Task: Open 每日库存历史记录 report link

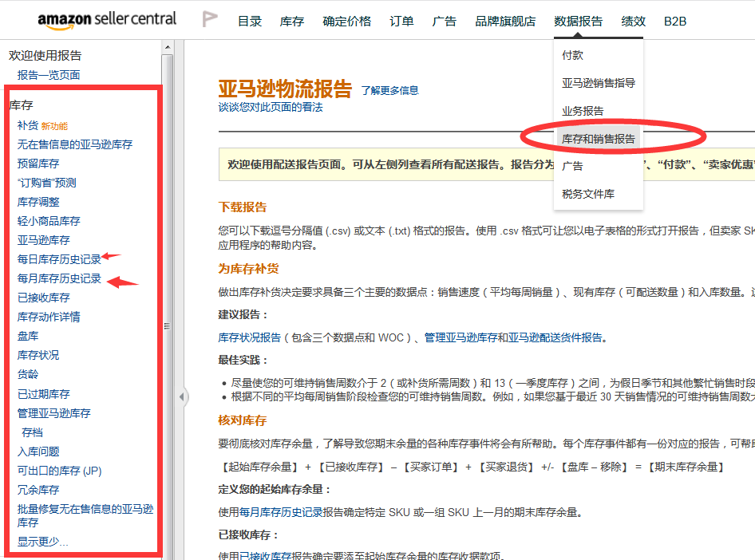Action: click(x=59, y=259)
